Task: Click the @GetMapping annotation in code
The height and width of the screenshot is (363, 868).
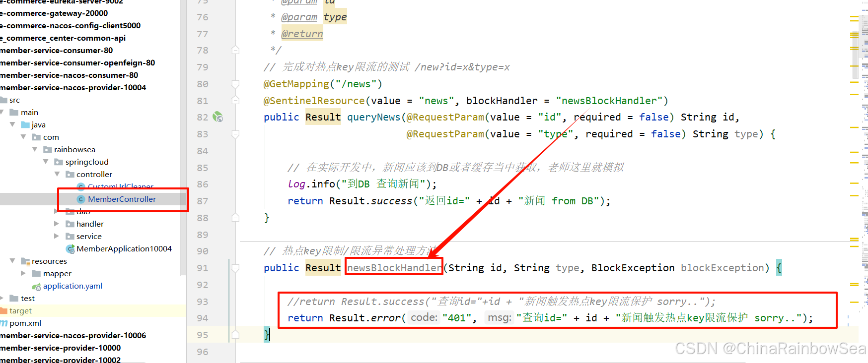Action: (x=296, y=84)
